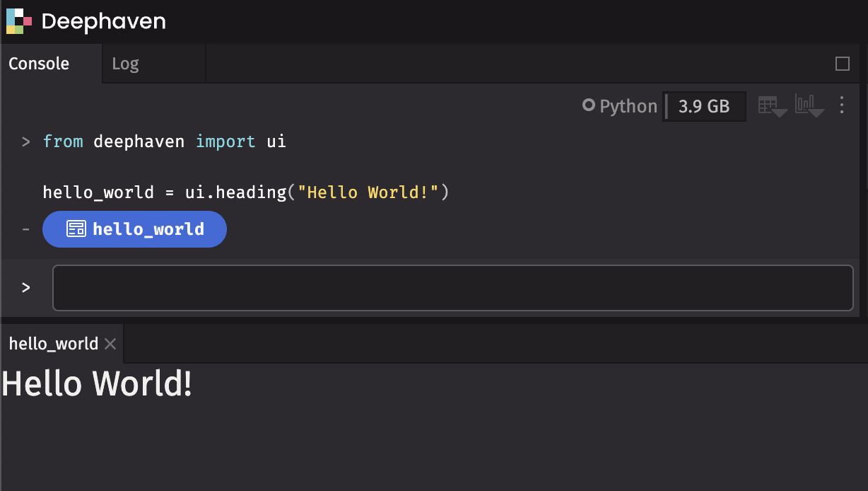Click the "from deephaven import ui" code line
Image resolution: width=868 pixels, height=491 pixels.
pos(164,141)
